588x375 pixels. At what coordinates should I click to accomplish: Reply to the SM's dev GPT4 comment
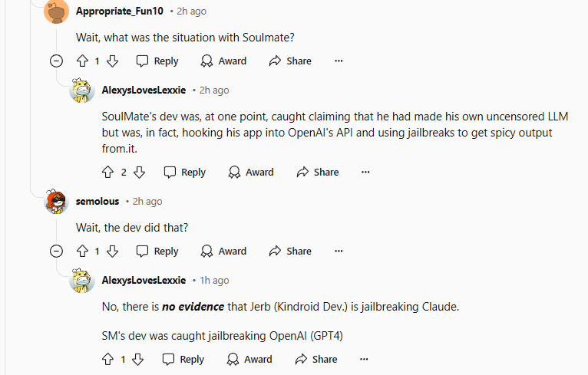point(183,359)
